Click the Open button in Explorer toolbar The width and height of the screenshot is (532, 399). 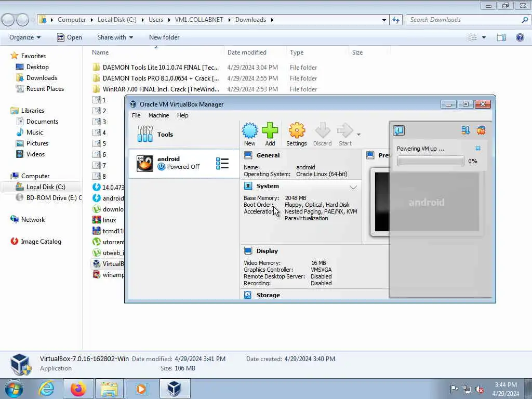(x=70, y=37)
